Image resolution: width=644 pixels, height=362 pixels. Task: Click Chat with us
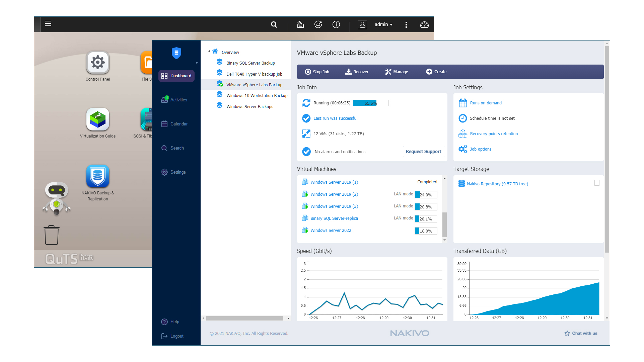pyautogui.click(x=581, y=333)
